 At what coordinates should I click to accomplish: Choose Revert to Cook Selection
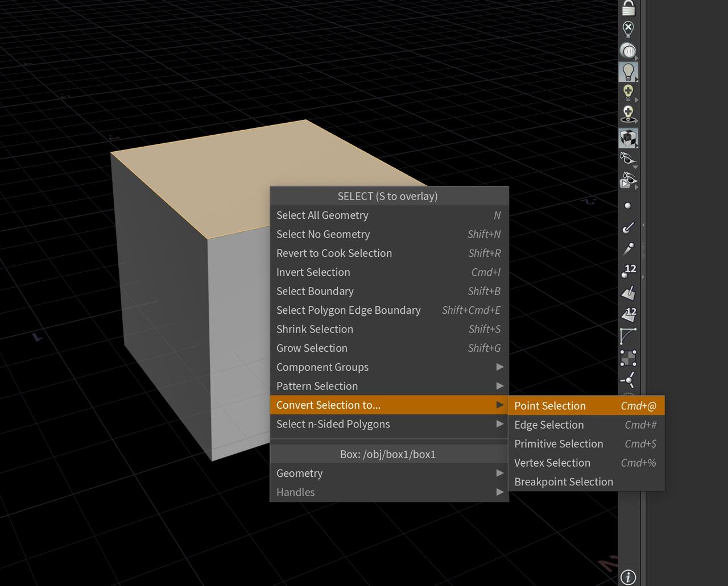[389, 253]
